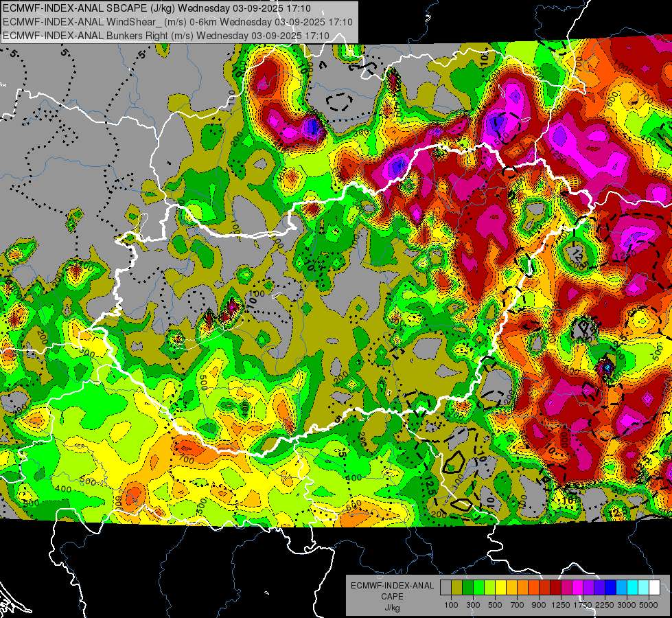This screenshot has width=672, height=618.
Task: Click the CAPE label in legend
Action: (x=392, y=596)
